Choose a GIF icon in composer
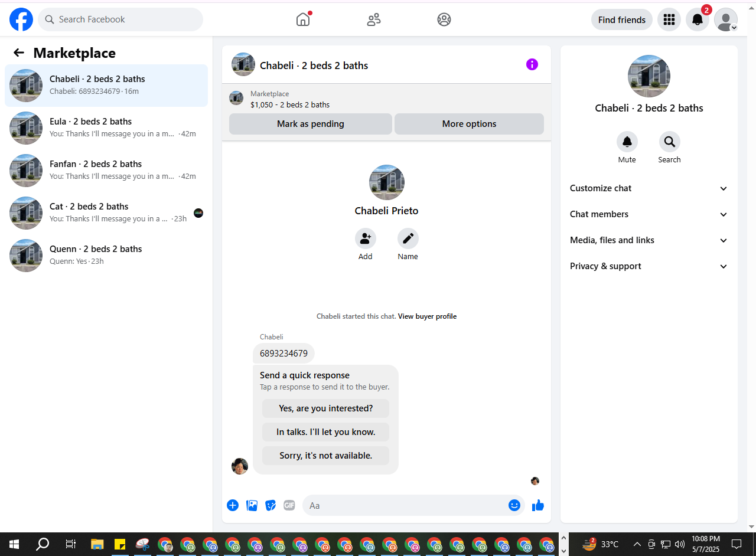 tap(289, 505)
